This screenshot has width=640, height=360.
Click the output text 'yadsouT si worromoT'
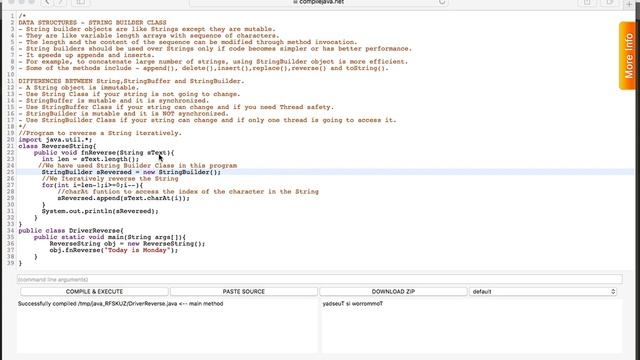[x=353, y=304]
